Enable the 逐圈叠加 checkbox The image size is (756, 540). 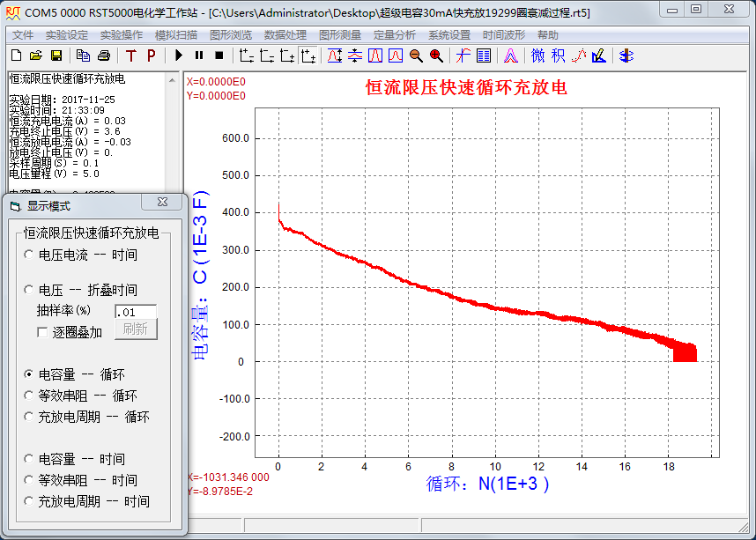(42, 332)
